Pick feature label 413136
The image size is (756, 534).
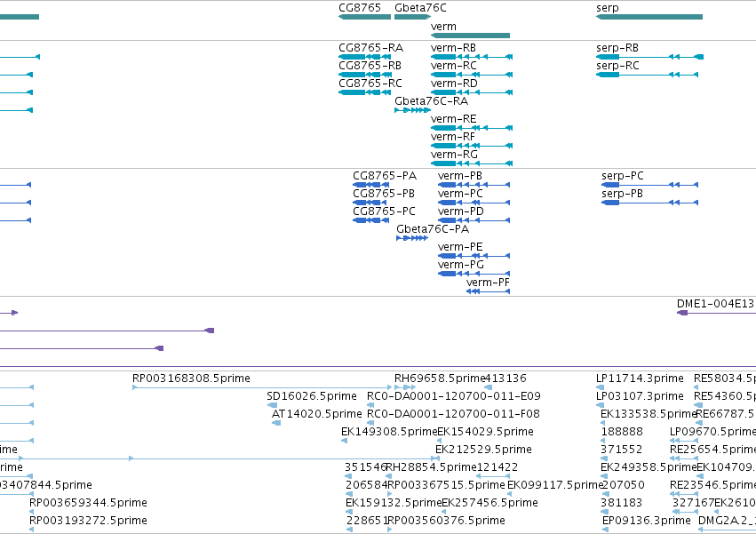(505, 379)
